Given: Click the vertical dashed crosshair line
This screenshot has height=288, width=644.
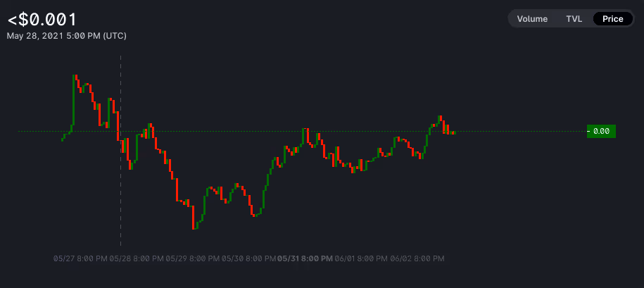Looking at the screenshot, I should tap(120, 151).
